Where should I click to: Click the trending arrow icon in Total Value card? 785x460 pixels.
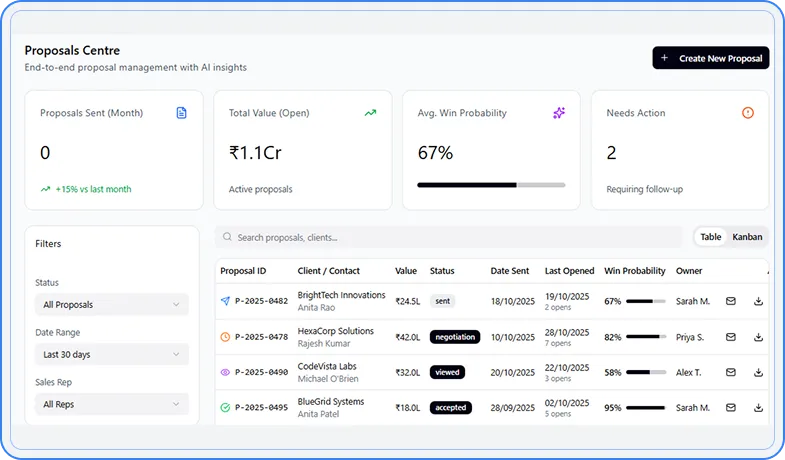point(370,113)
